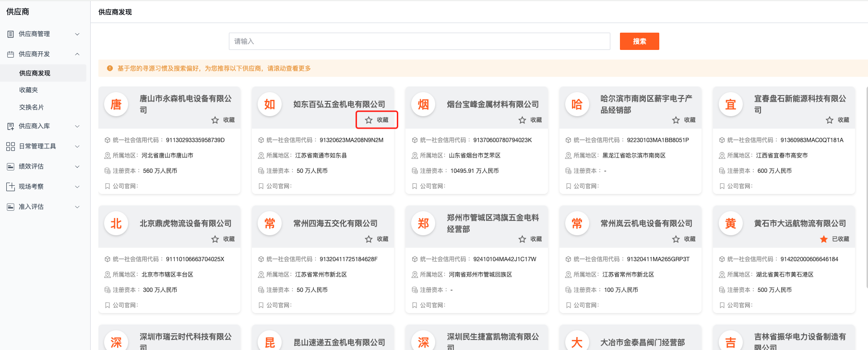Viewport: 868px width, 350px height.
Task: Click the orange 搜索 button
Action: tap(639, 41)
